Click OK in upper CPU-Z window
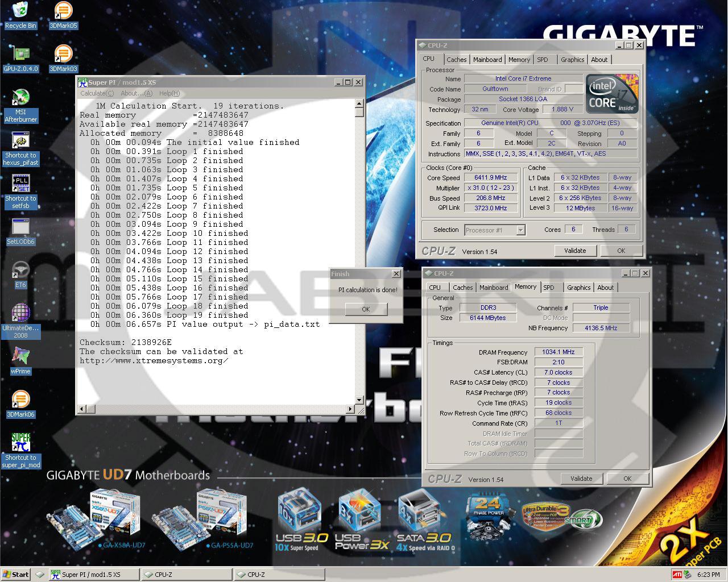728x582 pixels. (621, 251)
